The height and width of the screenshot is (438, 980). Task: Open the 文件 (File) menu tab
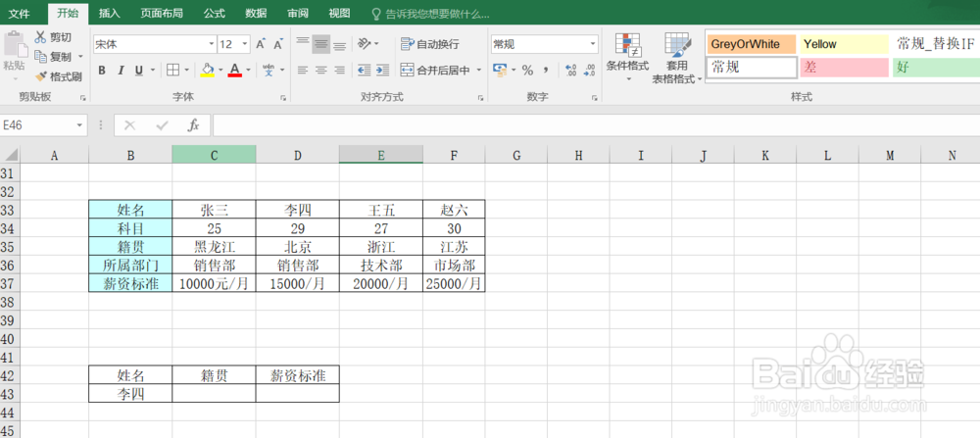pyautogui.click(x=19, y=14)
